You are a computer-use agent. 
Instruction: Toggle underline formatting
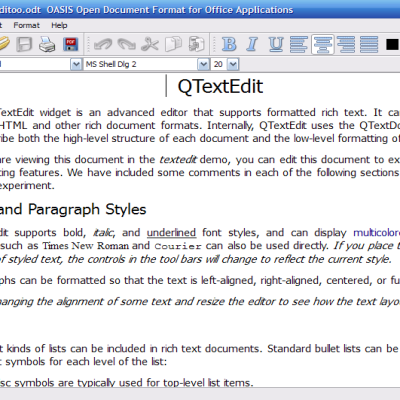276,44
